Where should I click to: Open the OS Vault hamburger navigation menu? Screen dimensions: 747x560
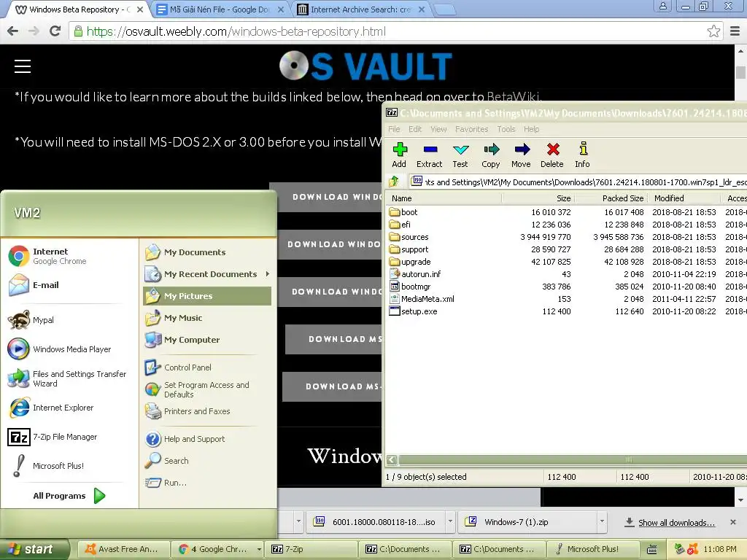[x=23, y=66]
